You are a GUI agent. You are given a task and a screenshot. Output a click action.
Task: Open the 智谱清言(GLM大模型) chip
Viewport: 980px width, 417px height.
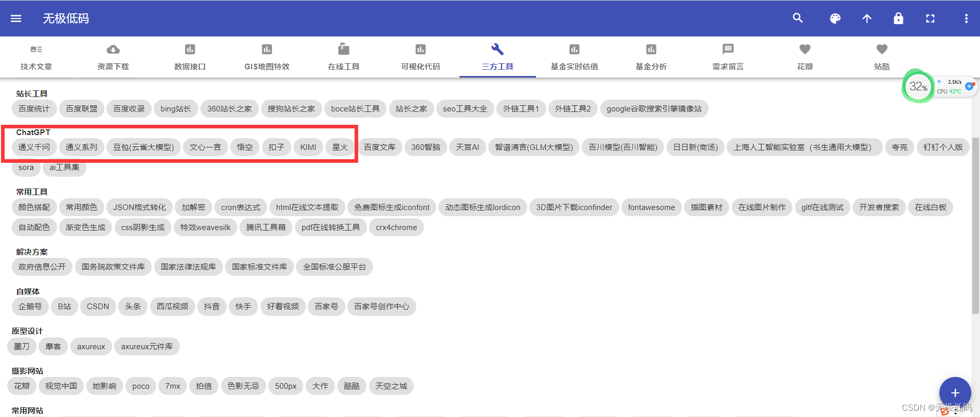click(x=533, y=147)
